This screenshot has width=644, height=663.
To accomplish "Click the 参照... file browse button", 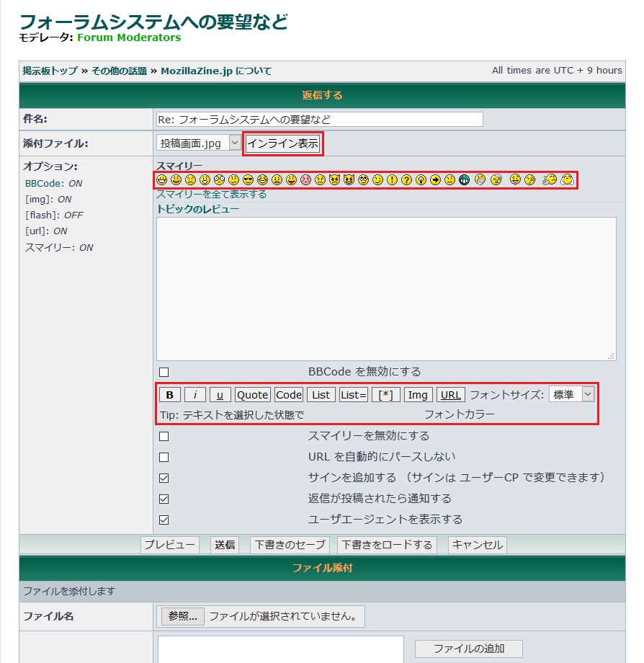I will tap(182, 617).
